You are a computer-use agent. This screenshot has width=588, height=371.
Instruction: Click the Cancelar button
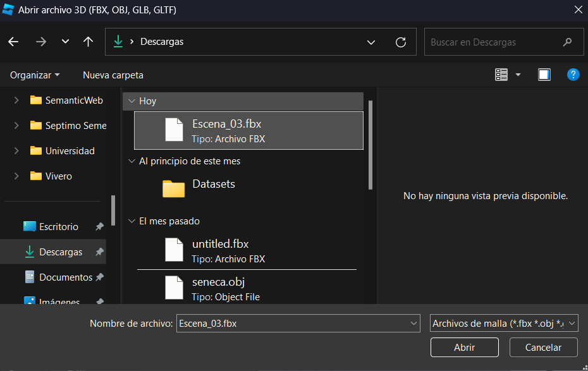tap(543, 348)
